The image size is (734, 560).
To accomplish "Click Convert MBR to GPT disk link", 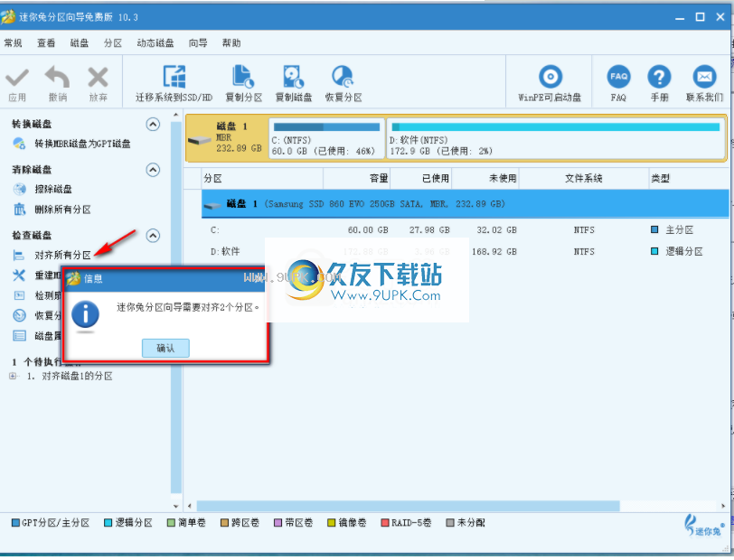I will click(x=82, y=144).
